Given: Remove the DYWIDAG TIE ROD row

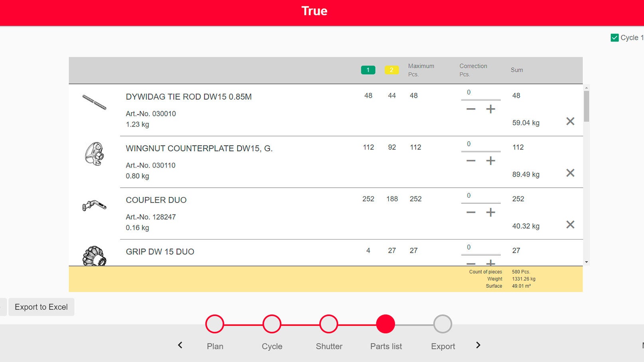Looking at the screenshot, I should pos(570,121).
